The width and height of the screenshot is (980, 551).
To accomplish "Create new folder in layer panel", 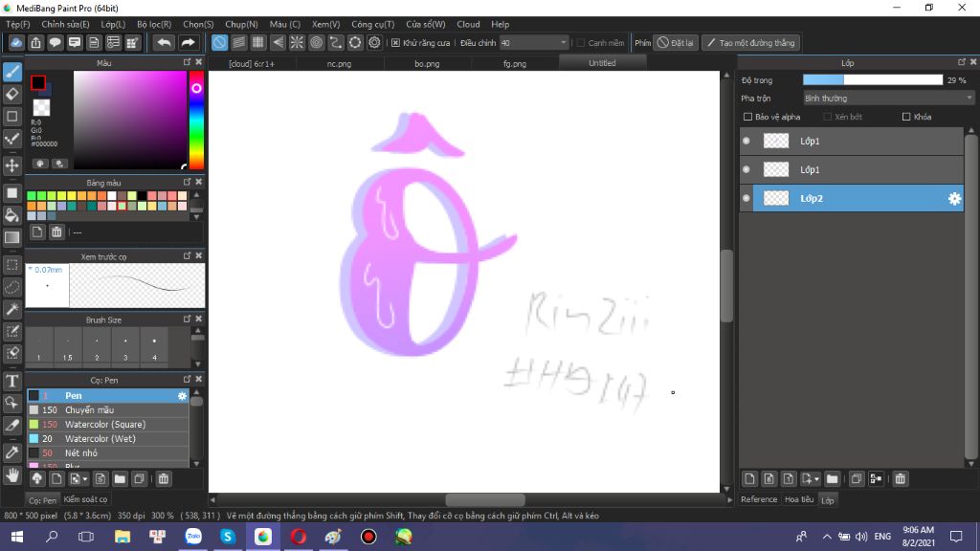I will click(x=832, y=479).
